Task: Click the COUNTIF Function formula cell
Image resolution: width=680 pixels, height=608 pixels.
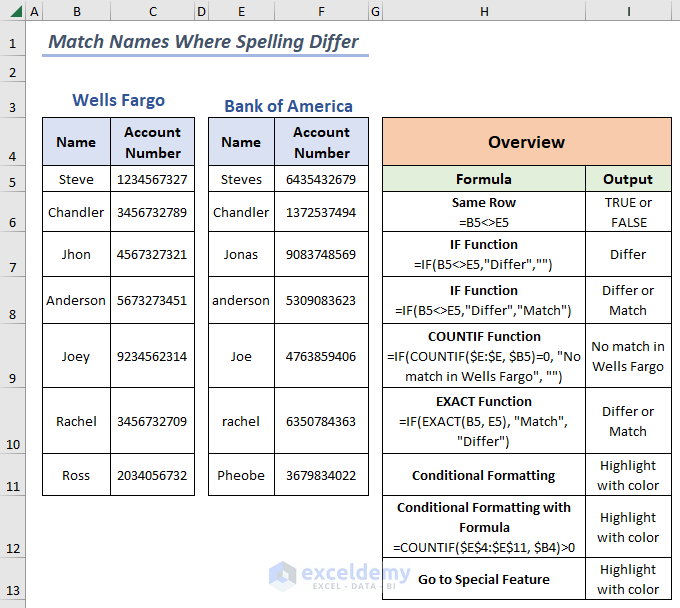Action: tap(484, 356)
